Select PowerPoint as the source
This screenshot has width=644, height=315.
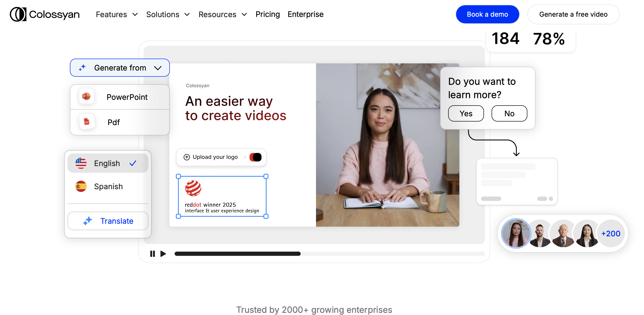point(120,97)
